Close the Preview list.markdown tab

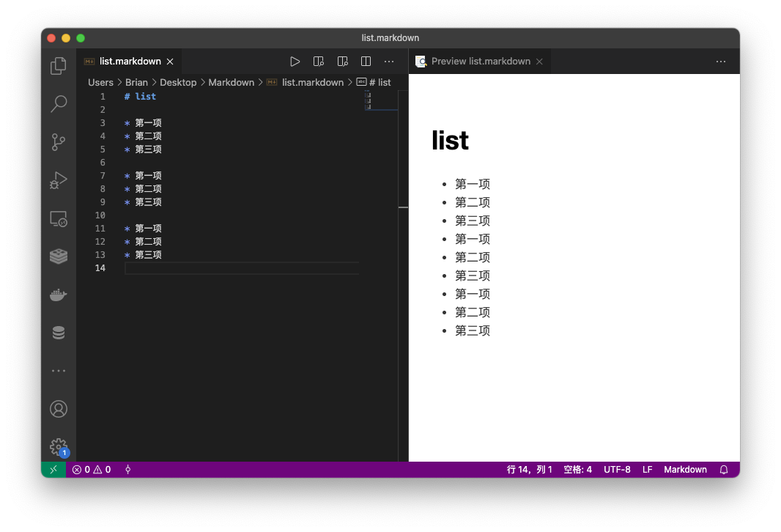[539, 62]
